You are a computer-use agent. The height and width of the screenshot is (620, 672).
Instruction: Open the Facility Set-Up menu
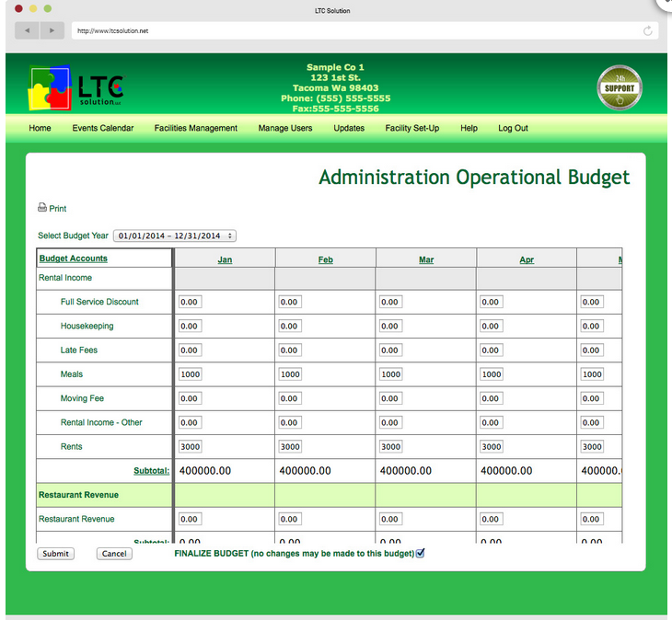click(x=412, y=128)
